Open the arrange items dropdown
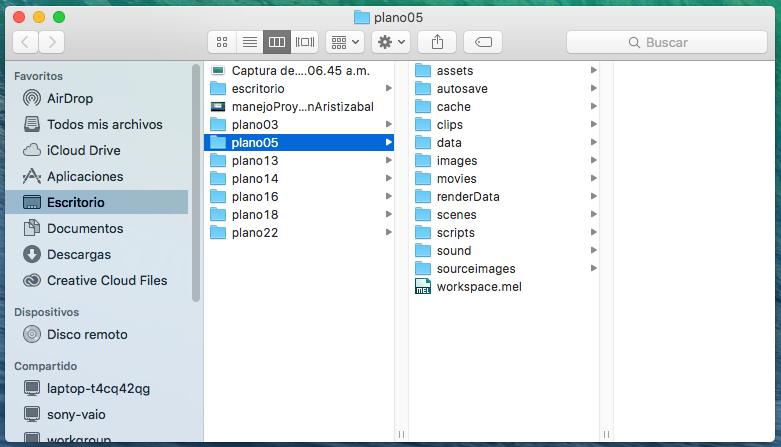This screenshot has width=781, height=447. tap(345, 42)
